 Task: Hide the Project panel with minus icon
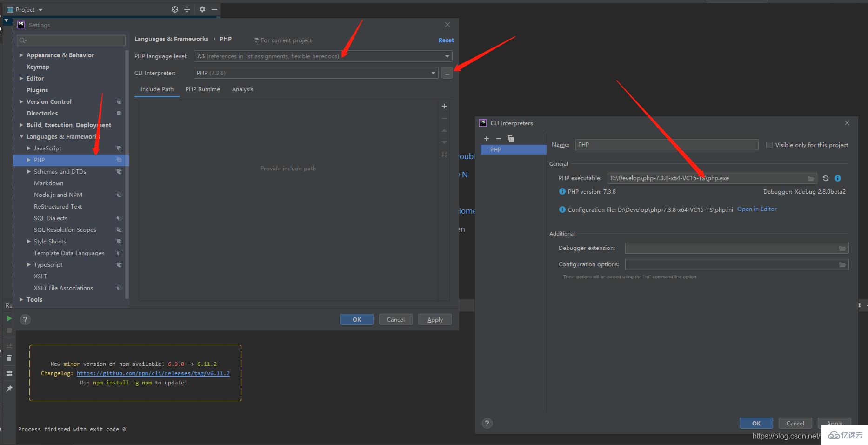tap(214, 9)
